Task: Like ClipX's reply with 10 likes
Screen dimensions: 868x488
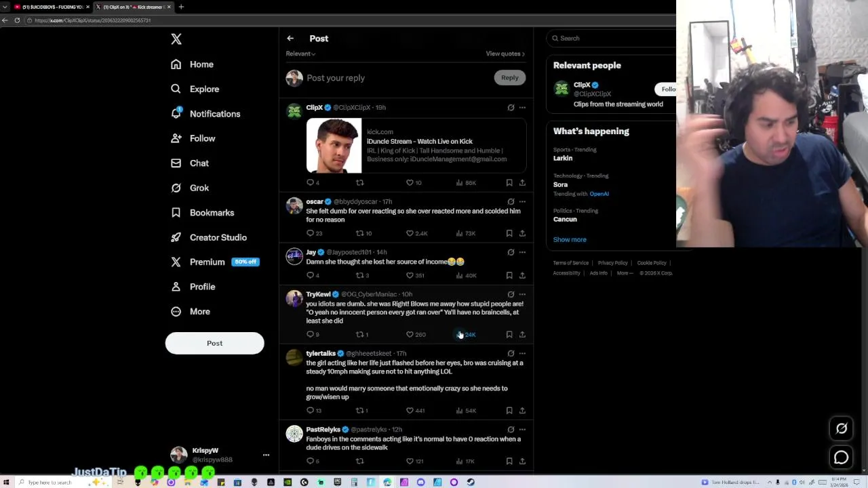Action: pyautogui.click(x=414, y=183)
